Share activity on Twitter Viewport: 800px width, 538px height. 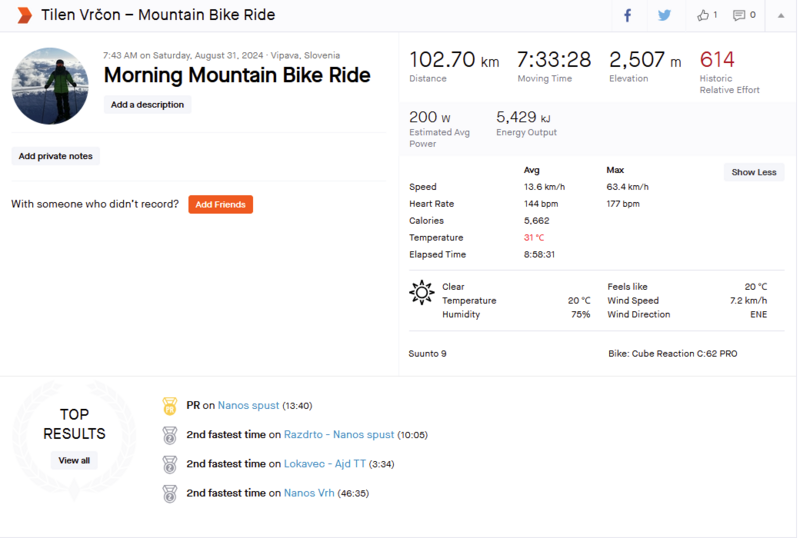(665, 15)
